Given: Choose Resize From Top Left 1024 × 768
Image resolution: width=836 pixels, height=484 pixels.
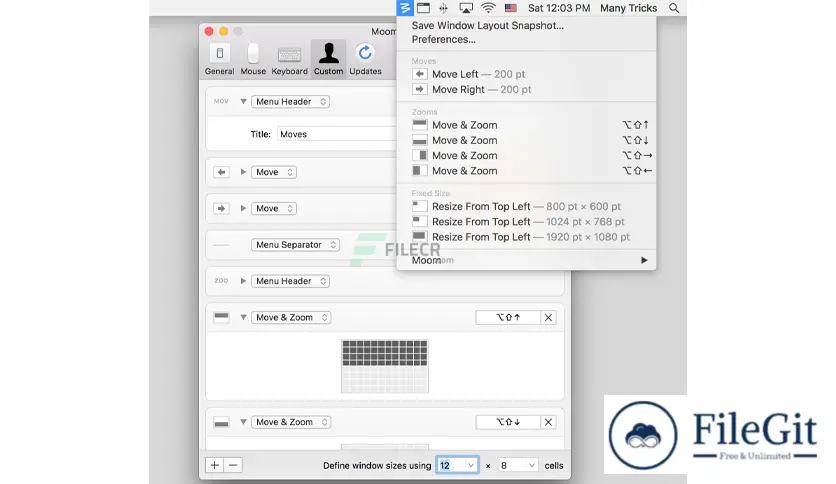Looking at the screenshot, I should tap(526, 222).
